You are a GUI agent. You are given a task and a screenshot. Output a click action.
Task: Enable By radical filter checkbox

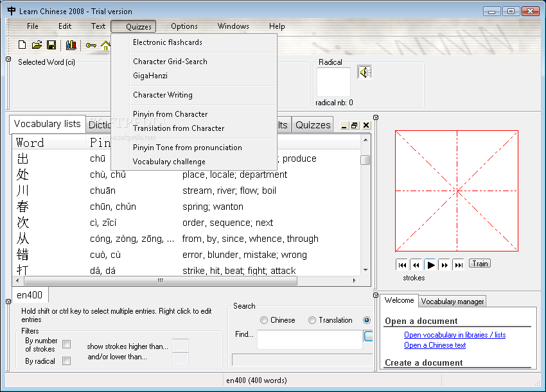67,361
